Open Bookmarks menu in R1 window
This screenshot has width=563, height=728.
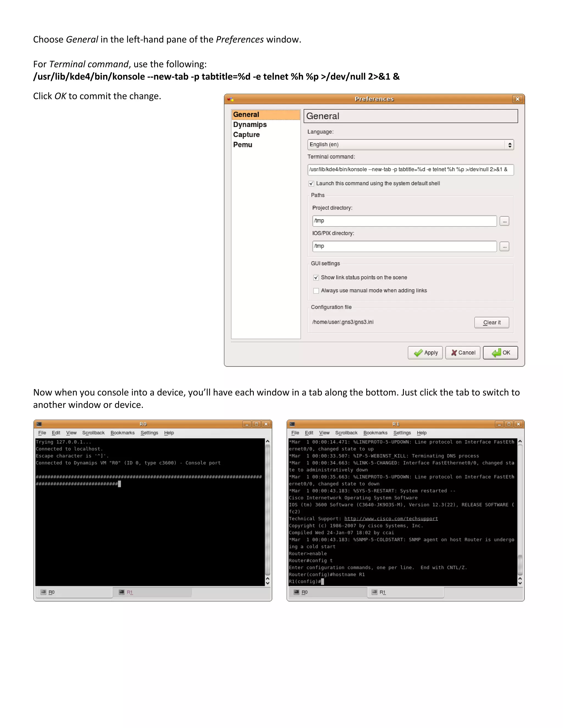click(x=375, y=433)
